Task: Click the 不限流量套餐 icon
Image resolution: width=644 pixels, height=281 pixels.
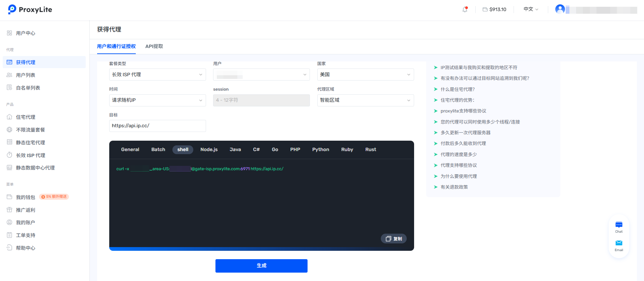Action: 9,130
